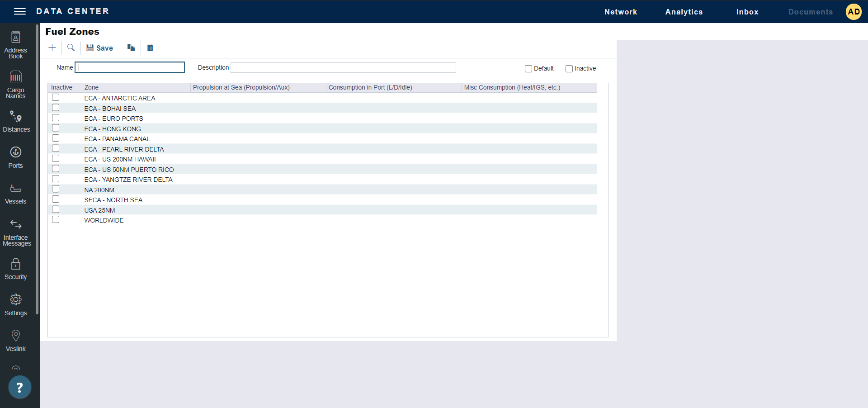
Task: Mark ECA - BOHAI SEA row as inactive
Action: pos(56,108)
